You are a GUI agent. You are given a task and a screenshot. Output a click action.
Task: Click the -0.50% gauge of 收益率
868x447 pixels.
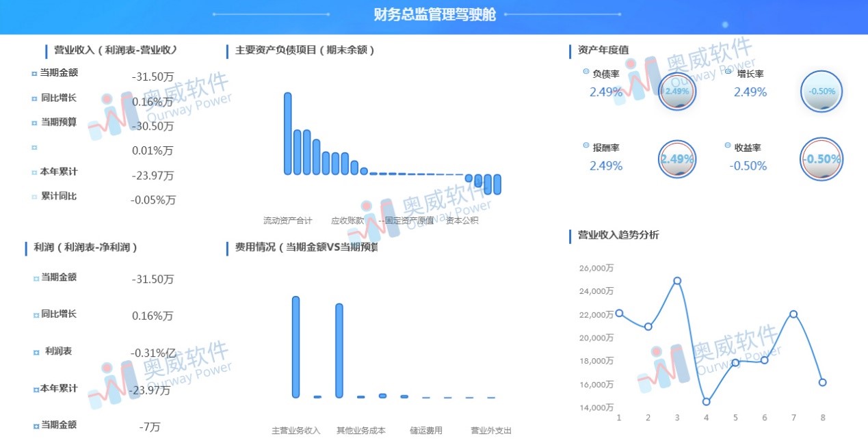click(821, 159)
